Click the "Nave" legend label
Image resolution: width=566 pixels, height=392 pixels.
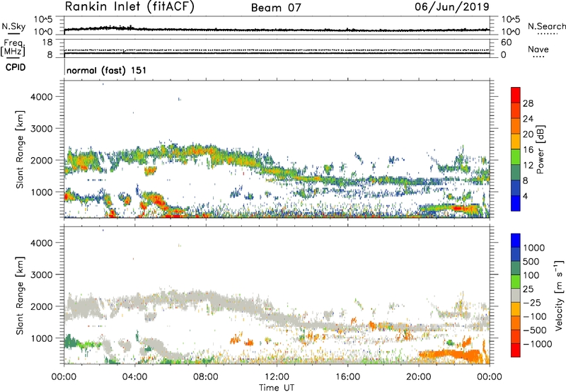point(538,50)
